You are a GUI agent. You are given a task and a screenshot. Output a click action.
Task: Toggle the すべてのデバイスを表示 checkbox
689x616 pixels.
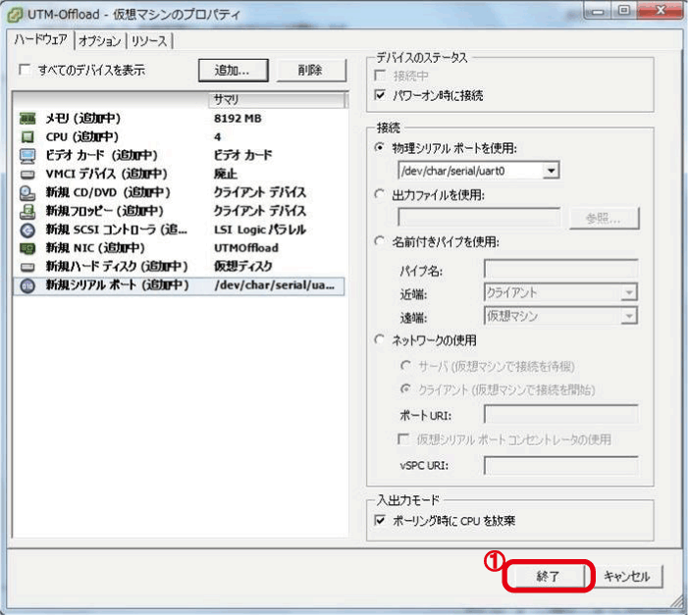tap(25, 70)
